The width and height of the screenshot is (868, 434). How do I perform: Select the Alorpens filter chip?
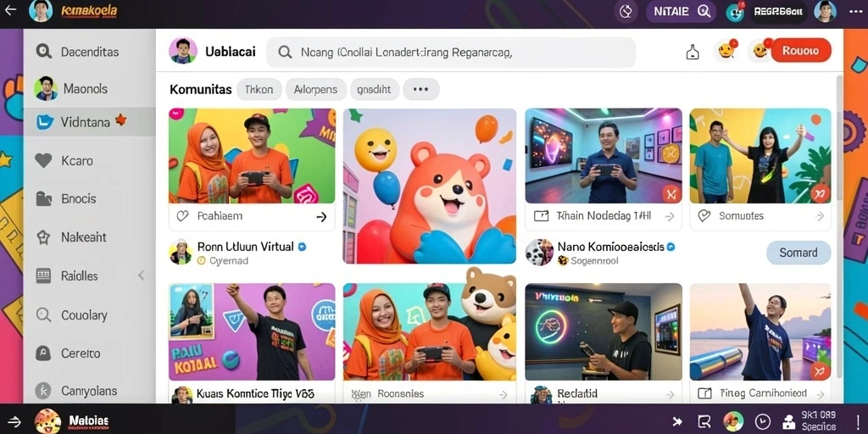pos(316,89)
